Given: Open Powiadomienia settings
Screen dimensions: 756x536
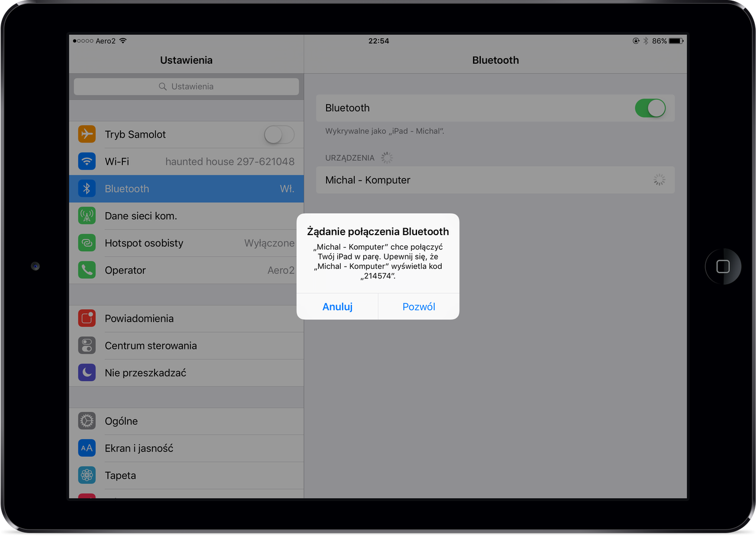Looking at the screenshot, I should click(x=187, y=319).
